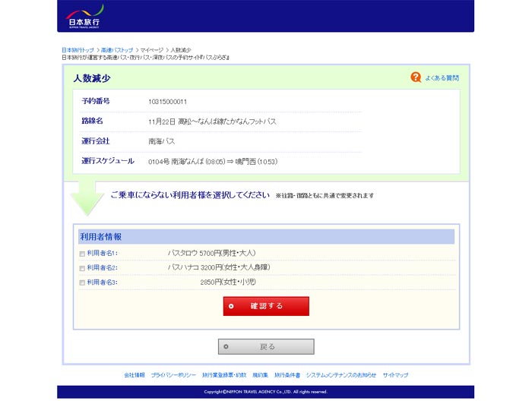
Task: Select the 利用者名3 child passenger checkbox
Action: pyautogui.click(x=82, y=282)
